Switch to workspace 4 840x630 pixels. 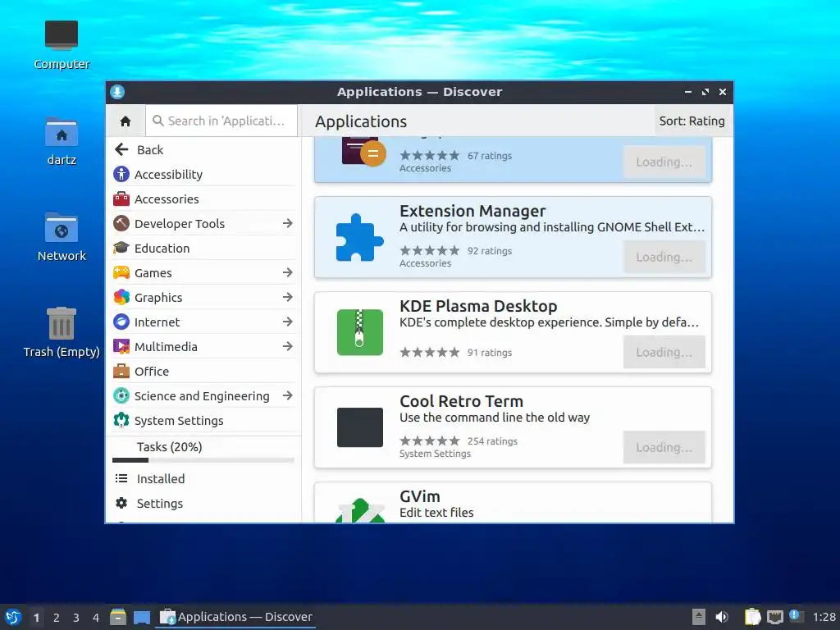click(96, 618)
